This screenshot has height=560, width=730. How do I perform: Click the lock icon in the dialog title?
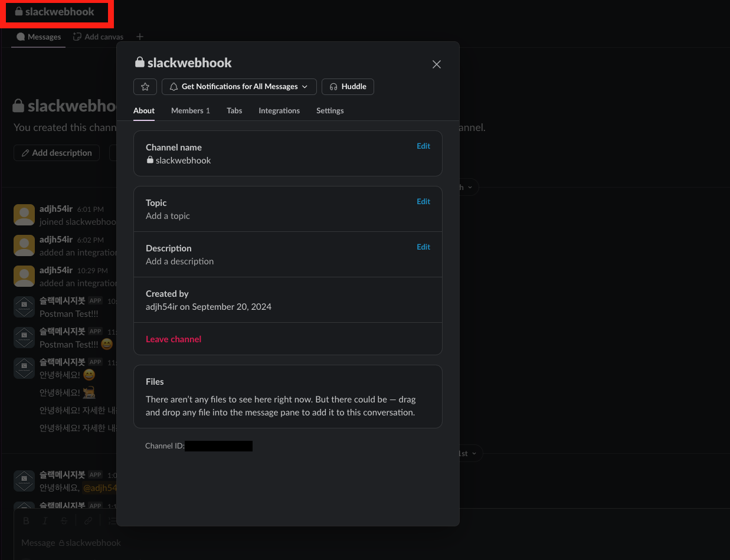pyautogui.click(x=140, y=62)
